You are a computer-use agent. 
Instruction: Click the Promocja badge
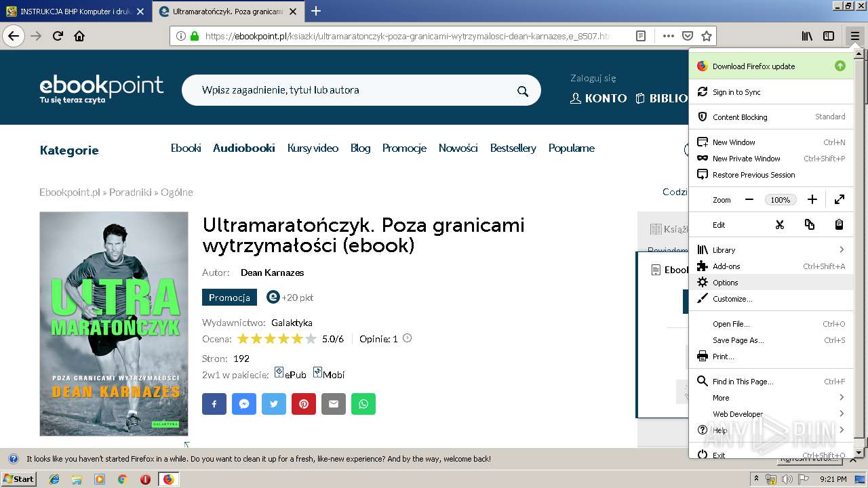pyautogui.click(x=229, y=297)
